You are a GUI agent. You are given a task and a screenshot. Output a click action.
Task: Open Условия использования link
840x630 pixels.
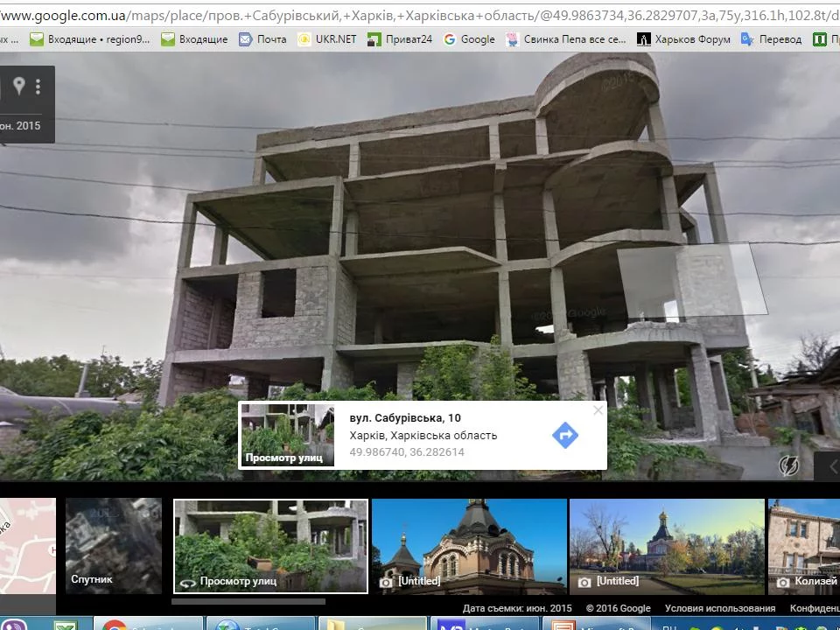(720, 608)
